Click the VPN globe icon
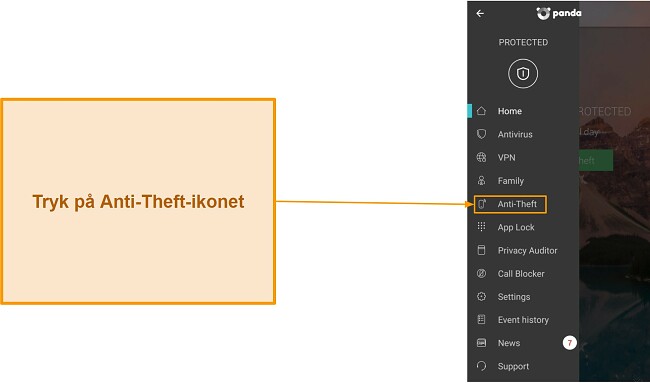The height and width of the screenshot is (383, 650). point(481,158)
